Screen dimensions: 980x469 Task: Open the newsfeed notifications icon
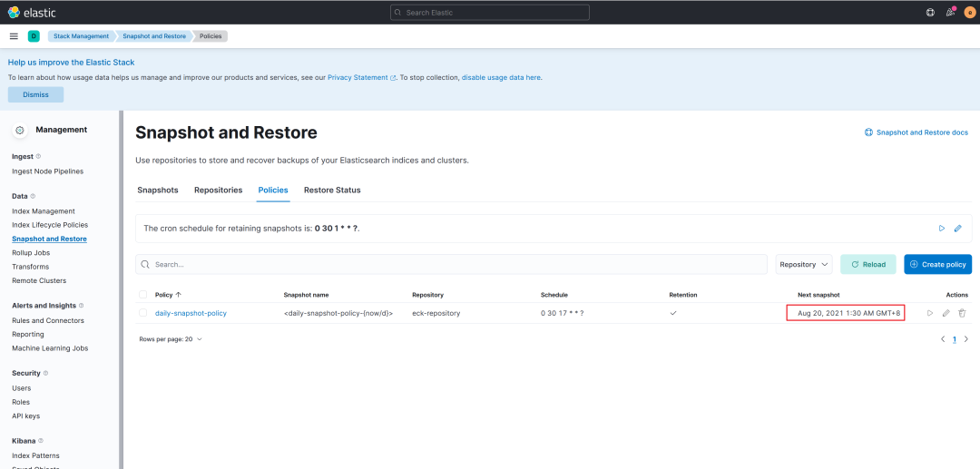[950, 12]
